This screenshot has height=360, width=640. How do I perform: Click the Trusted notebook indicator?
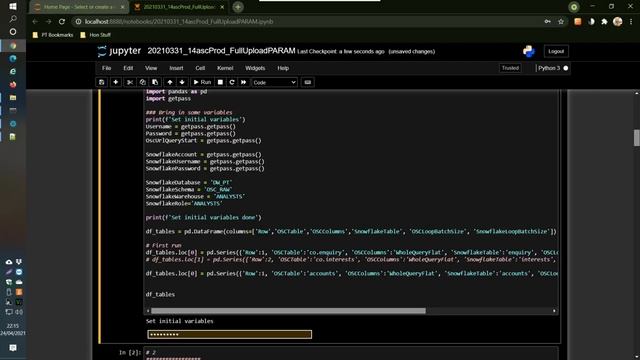click(x=510, y=68)
